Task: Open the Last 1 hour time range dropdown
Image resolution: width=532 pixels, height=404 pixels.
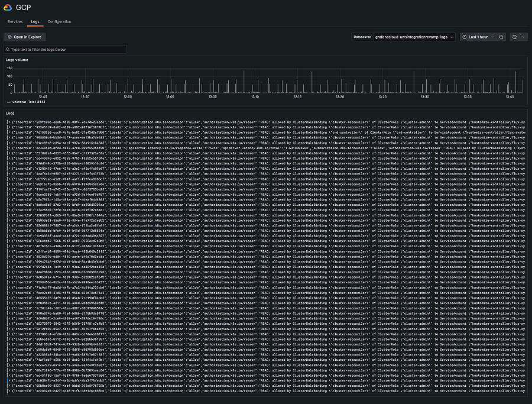Action: (478, 37)
